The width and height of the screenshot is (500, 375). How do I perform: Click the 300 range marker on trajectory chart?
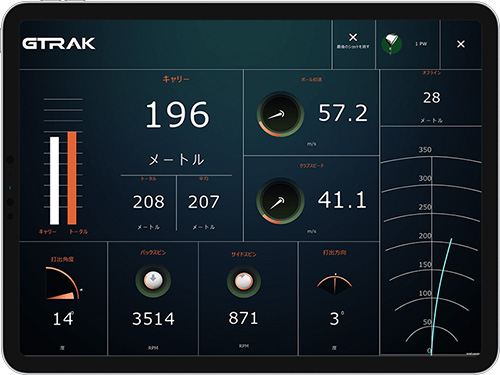point(425,178)
